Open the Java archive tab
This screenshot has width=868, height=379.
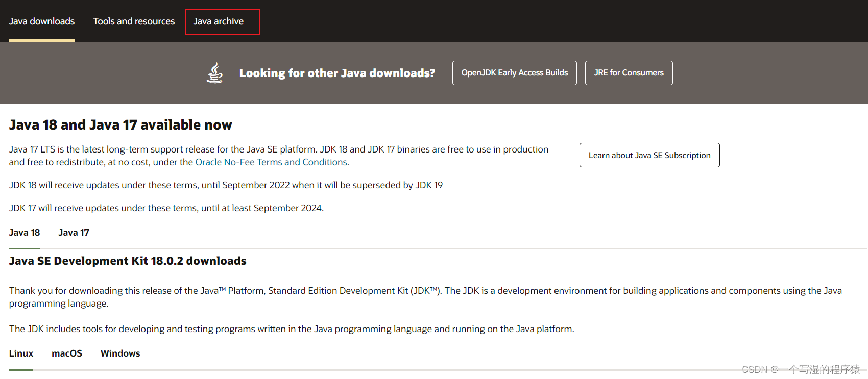(219, 21)
